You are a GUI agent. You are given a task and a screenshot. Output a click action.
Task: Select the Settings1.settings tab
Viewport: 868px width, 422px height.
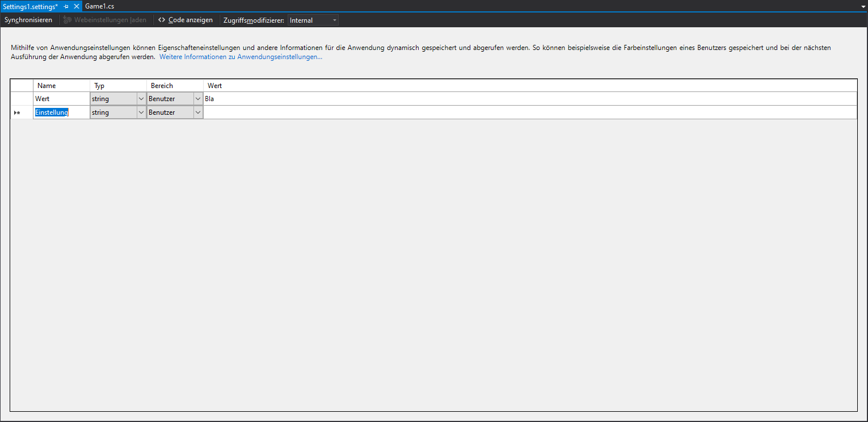[30, 6]
